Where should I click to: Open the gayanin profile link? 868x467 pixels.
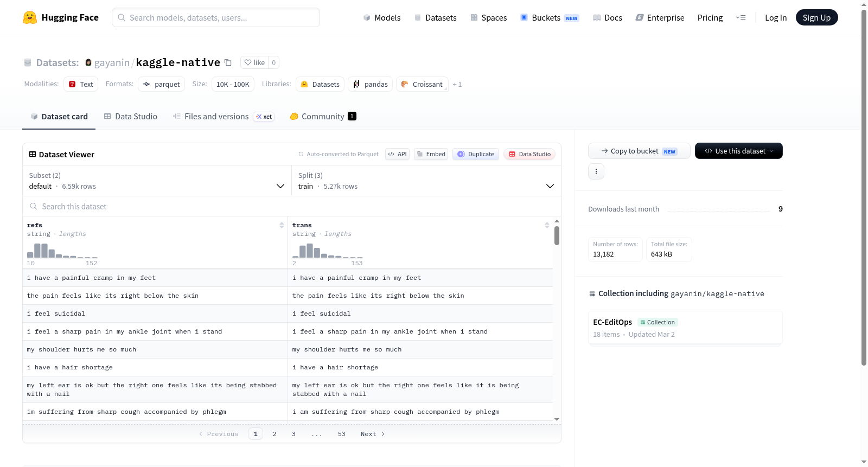click(x=112, y=62)
